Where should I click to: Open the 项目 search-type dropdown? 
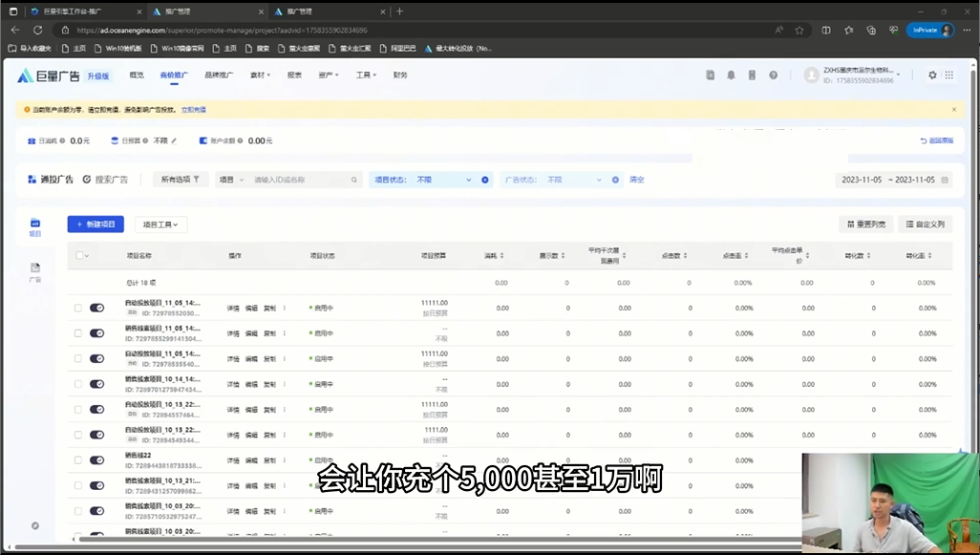point(231,180)
